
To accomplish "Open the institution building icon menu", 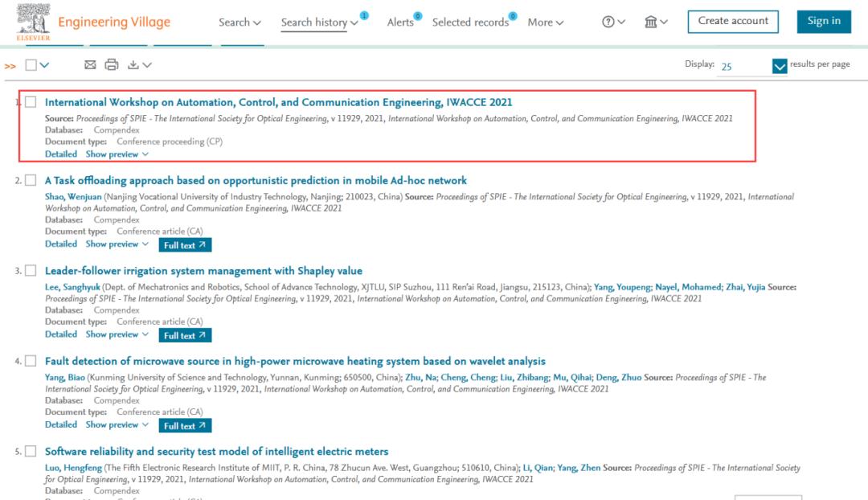I will pyautogui.click(x=651, y=22).
